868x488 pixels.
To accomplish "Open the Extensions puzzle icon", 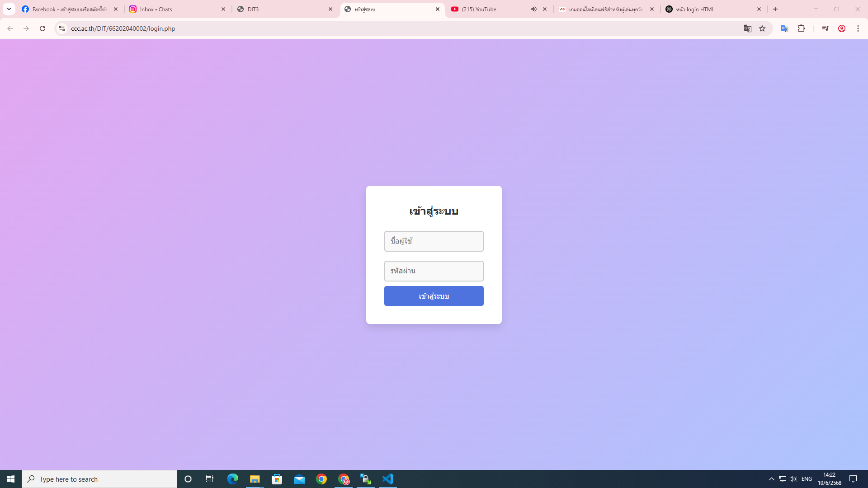I will coord(802,28).
